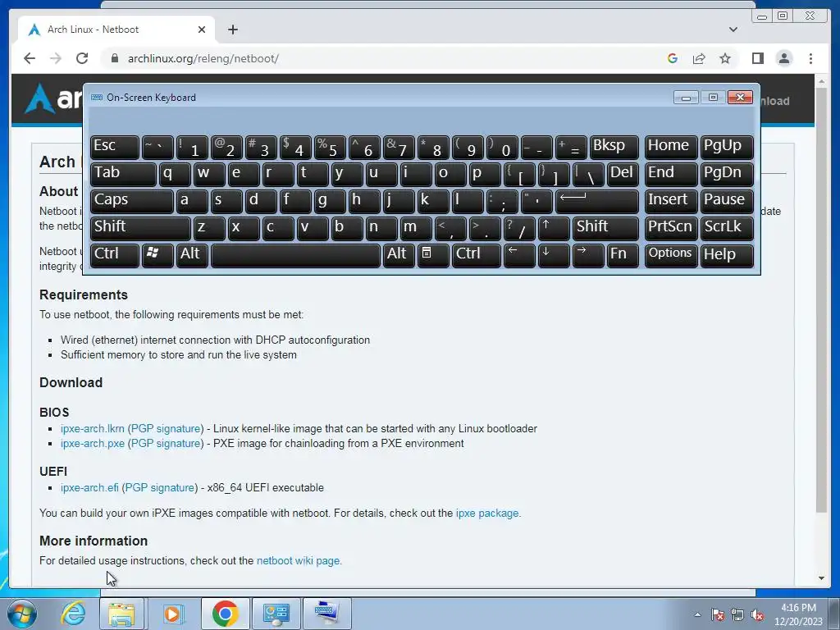The image size is (840, 630).
Task: Tap the Insert key
Action: [671, 202]
